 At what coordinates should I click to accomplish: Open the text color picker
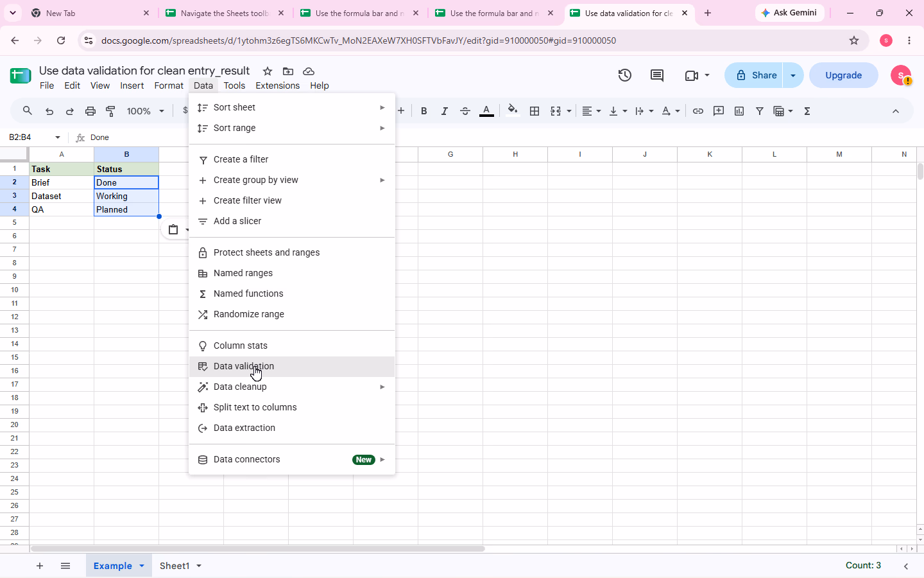click(486, 111)
